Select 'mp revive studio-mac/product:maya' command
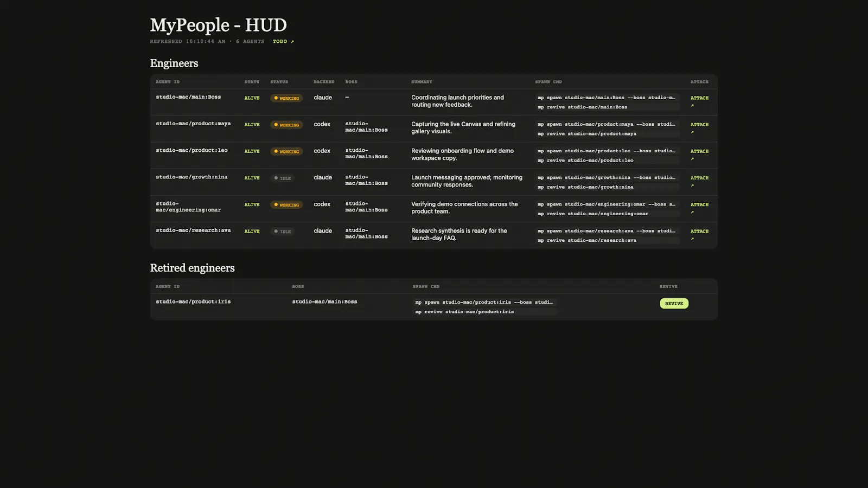The image size is (868, 488). (607, 133)
